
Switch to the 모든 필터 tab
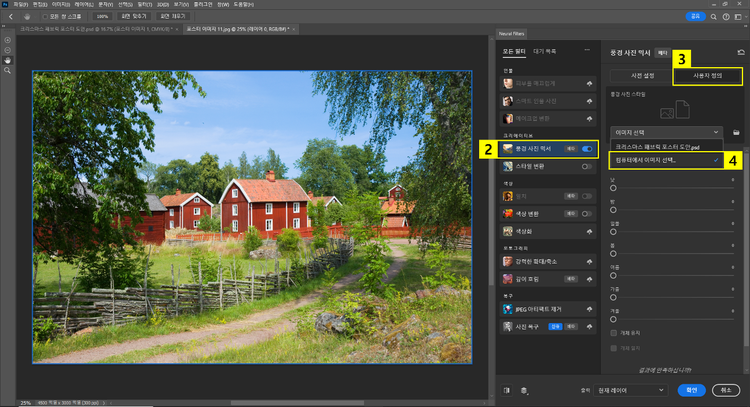point(514,51)
